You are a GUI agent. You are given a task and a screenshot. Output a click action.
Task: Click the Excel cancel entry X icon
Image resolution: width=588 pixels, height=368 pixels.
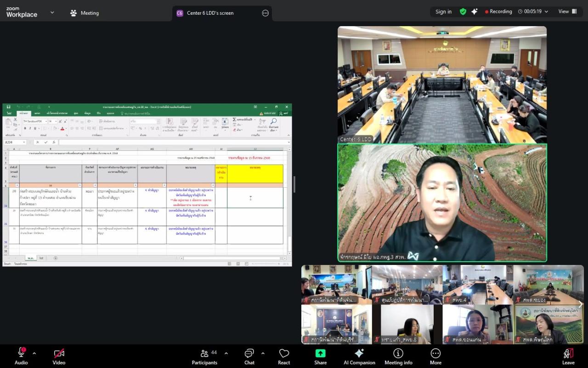pos(38,142)
